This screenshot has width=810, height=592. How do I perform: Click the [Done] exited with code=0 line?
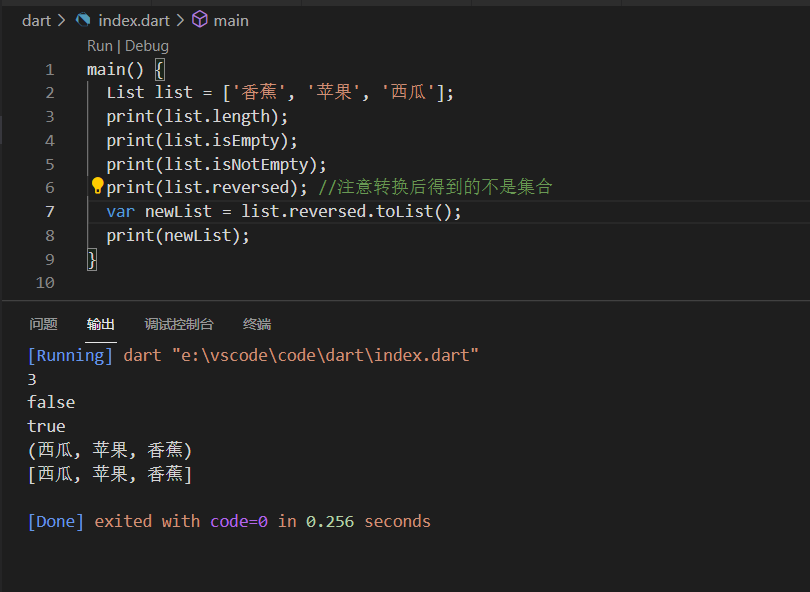229,522
